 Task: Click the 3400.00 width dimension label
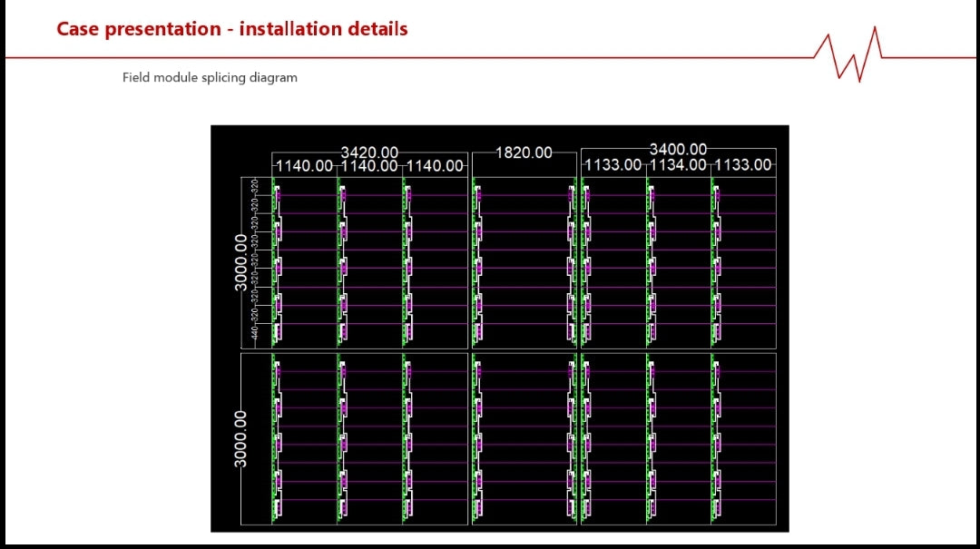tap(678, 149)
